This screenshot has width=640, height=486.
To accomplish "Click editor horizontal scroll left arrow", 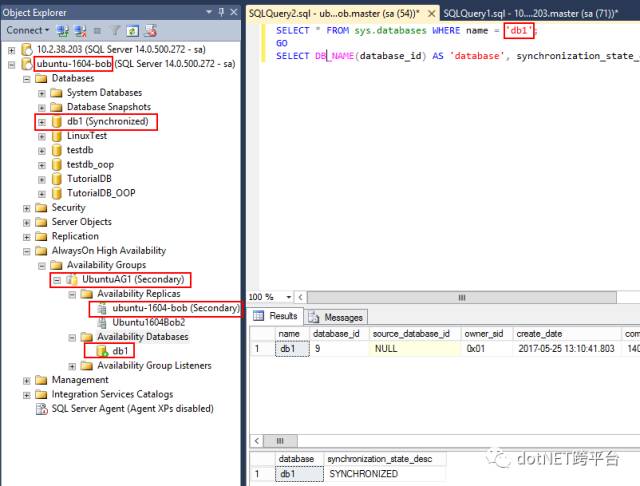I will tap(300, 297).
